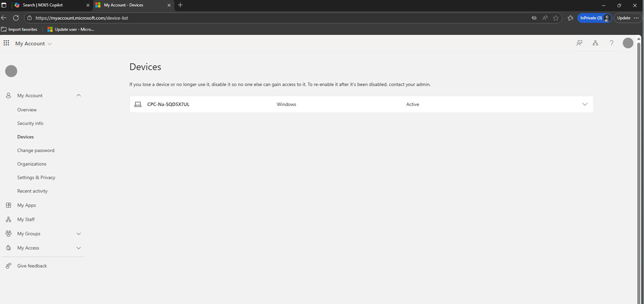
Task: Open Import favorites bookmark
Action: click(x=19, y=29)
